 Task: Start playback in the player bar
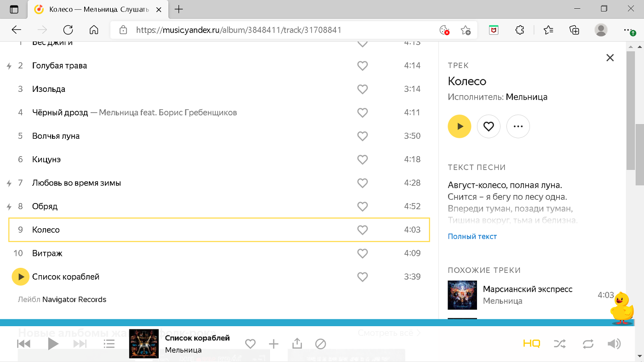pyautogui.click(x=53, y=344)
